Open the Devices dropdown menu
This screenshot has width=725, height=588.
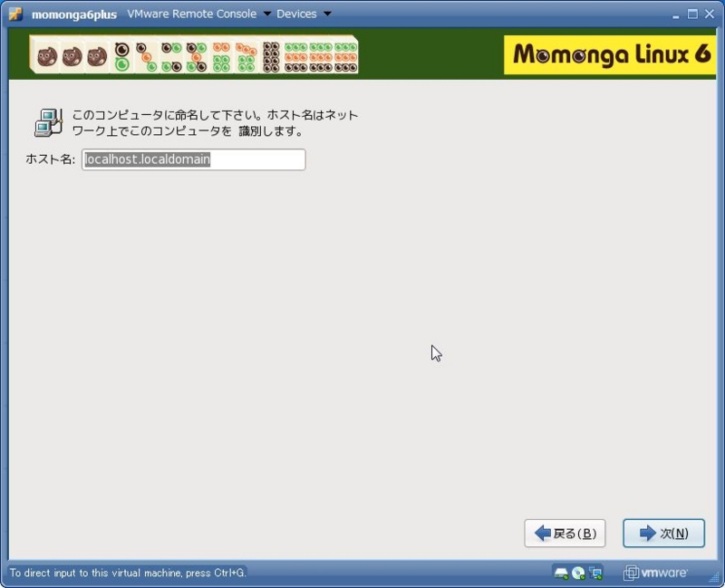pyautogui.click(x=304, y=14)
